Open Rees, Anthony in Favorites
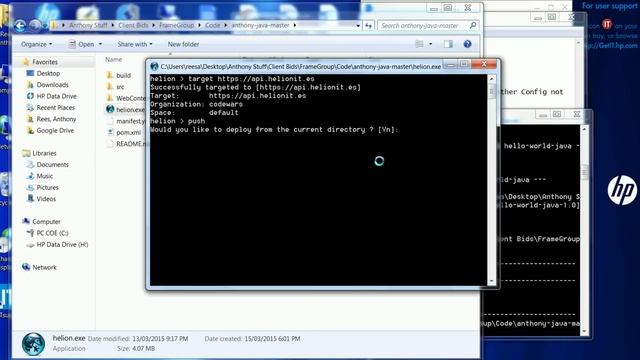The width and height of the screenshot is (640, 360). pos(56,119)
